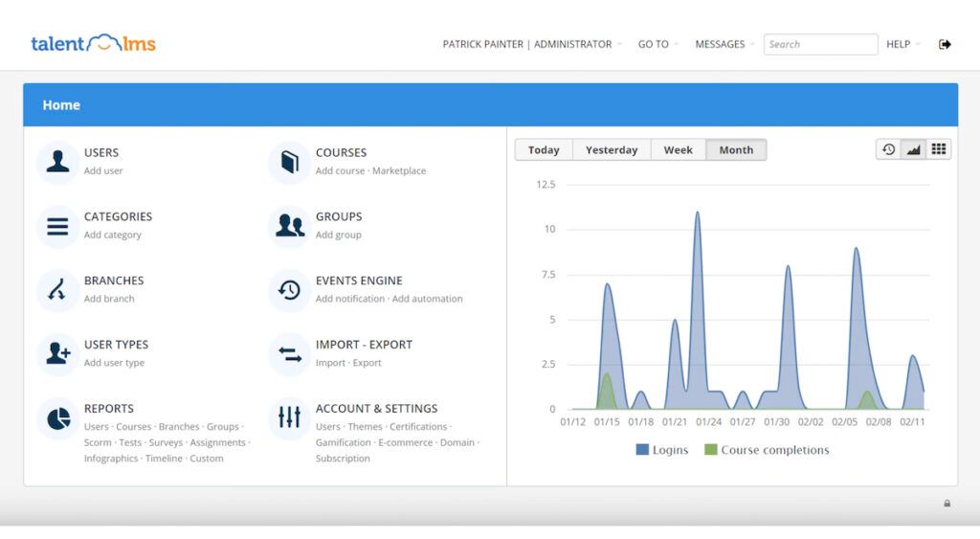Open the Domain settings link
Screen dimensions: 980x539
pyautogui.click(x=457, y=442)
